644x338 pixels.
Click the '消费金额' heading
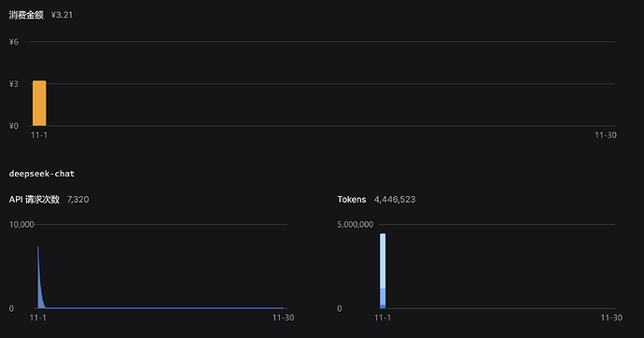[x=26, y=15]
